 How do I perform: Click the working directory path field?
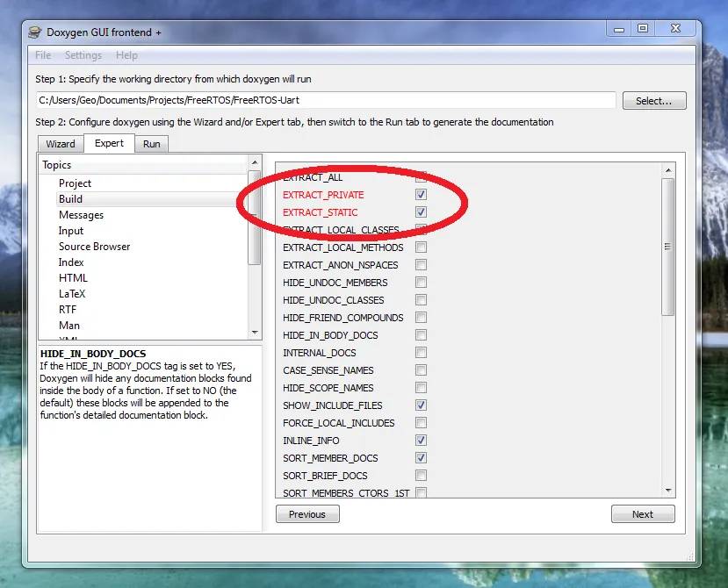click(x=325, y=101)
